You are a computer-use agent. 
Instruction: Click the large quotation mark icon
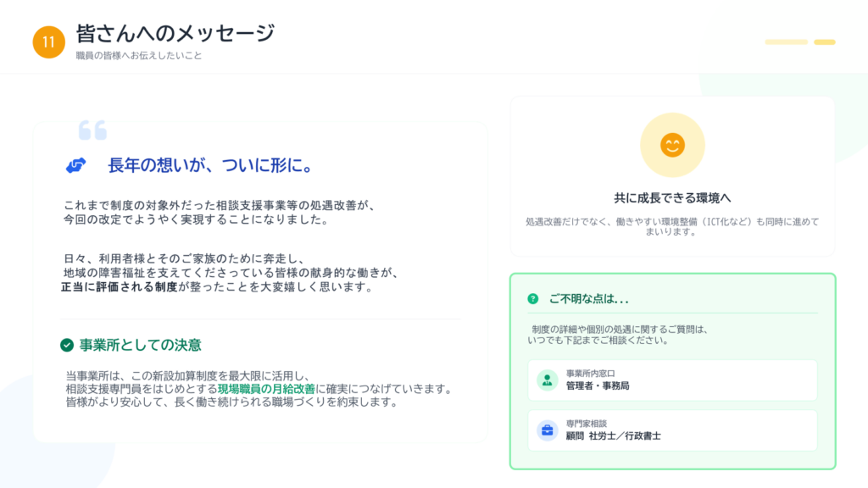92,130
